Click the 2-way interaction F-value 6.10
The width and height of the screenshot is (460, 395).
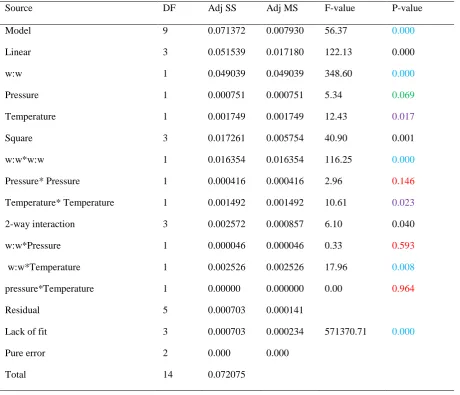pyautogui.click(x=333, y=224)
